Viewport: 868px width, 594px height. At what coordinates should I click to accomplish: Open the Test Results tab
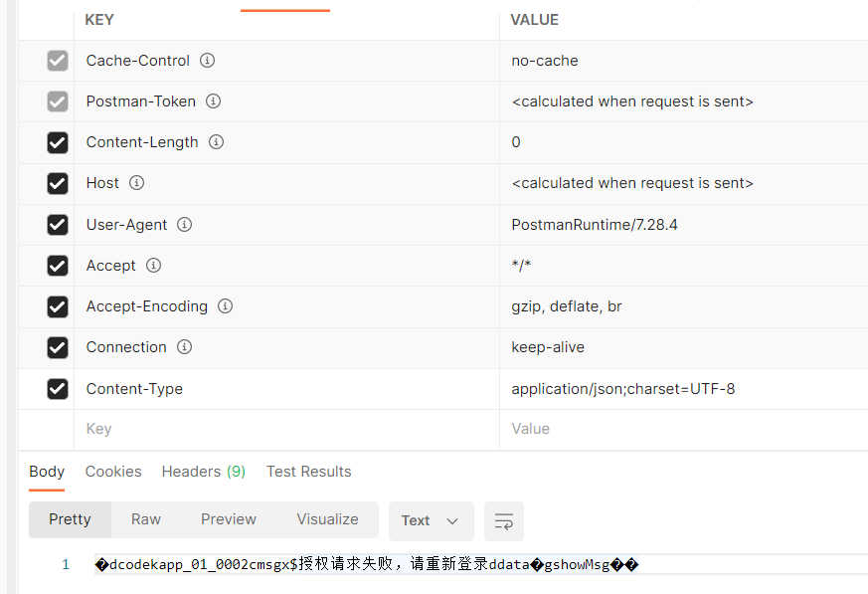[309, 472]
